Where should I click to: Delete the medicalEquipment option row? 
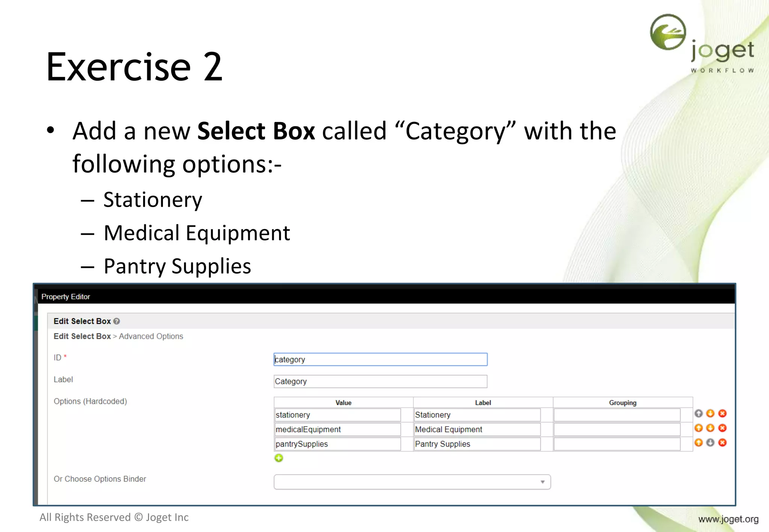(722, 428)
